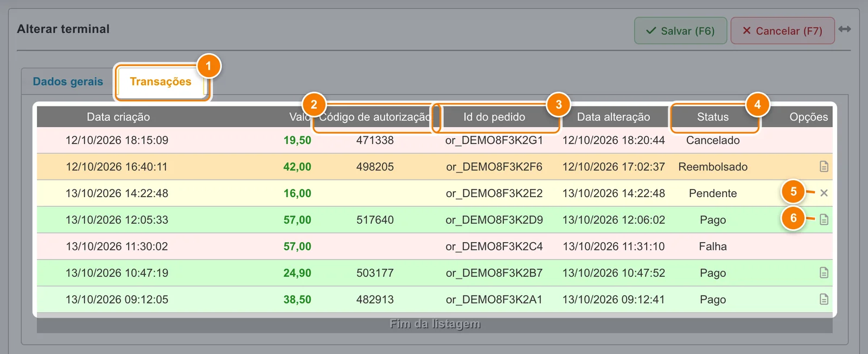Image resolution: width=868 pixels, height=354 pixels.
Task: Open the receipt icon for order or_DEMO8F3K2D9
Action: (x=824, y=220)
